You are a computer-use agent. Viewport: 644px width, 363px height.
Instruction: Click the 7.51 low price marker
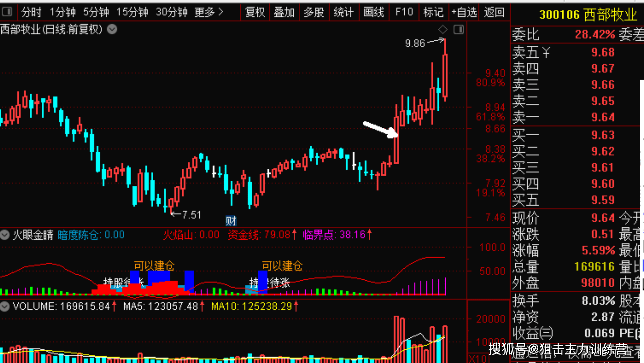click(x=192, y=215)
